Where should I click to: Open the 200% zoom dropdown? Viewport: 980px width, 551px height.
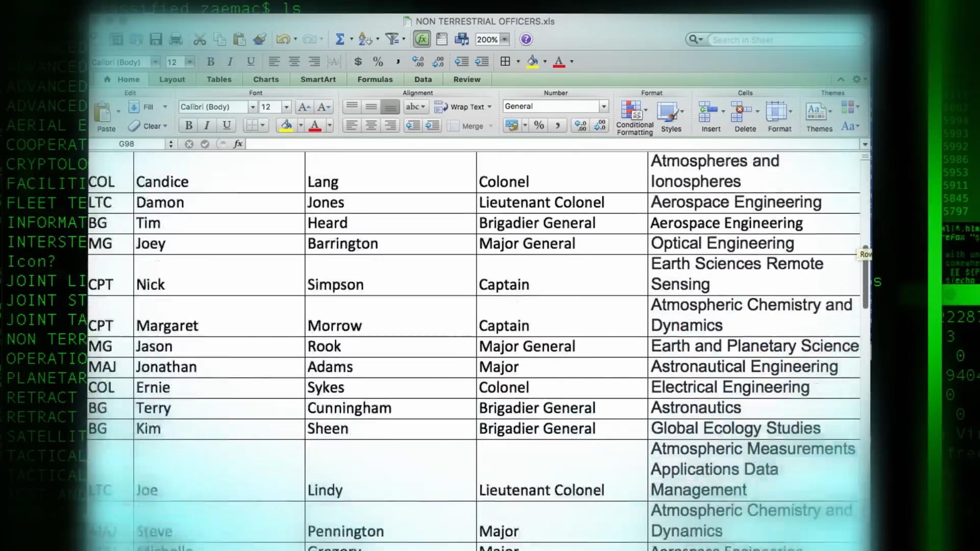(x=504, y=39)
